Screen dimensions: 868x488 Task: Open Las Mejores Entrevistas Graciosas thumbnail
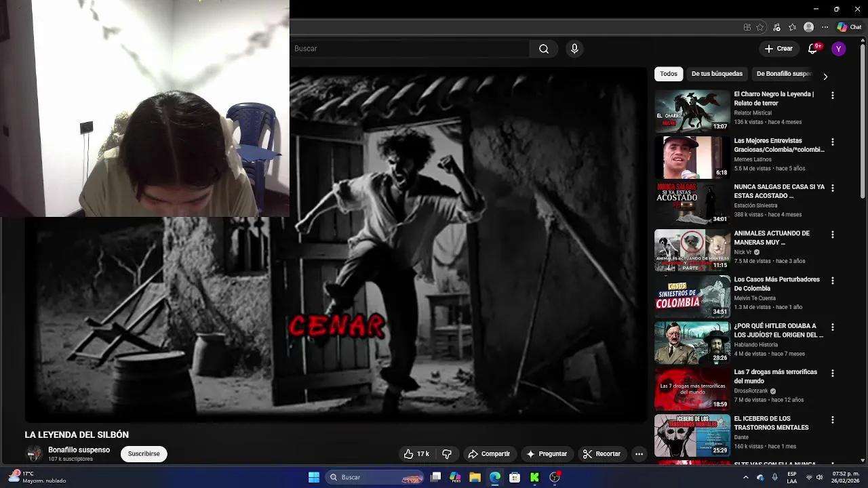(692, 157)
